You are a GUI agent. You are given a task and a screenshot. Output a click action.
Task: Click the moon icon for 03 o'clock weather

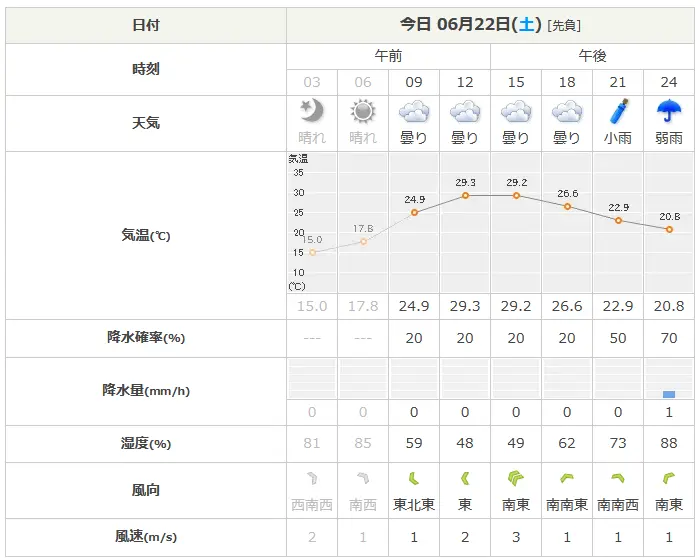pos(312,111)
